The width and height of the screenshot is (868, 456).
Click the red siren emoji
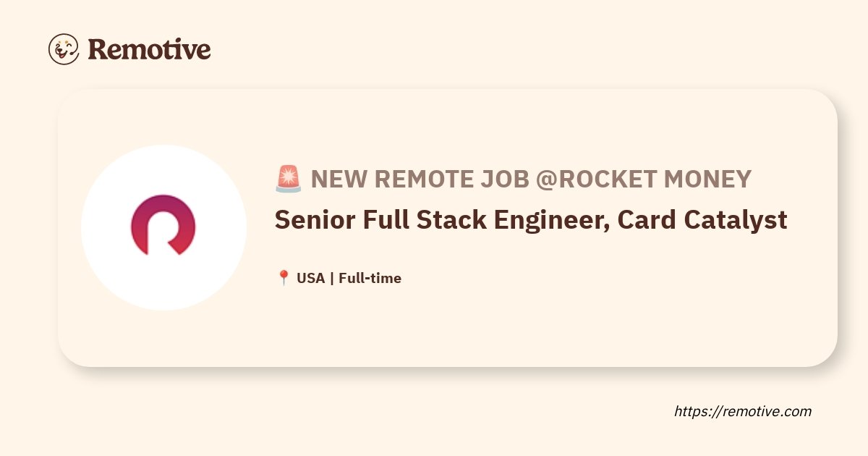click(289, 179)
